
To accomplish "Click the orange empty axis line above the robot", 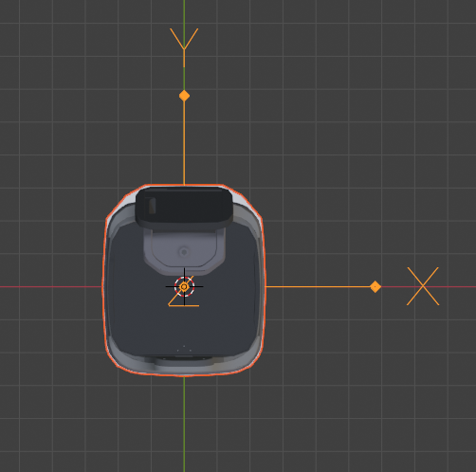I will point(184,142).
